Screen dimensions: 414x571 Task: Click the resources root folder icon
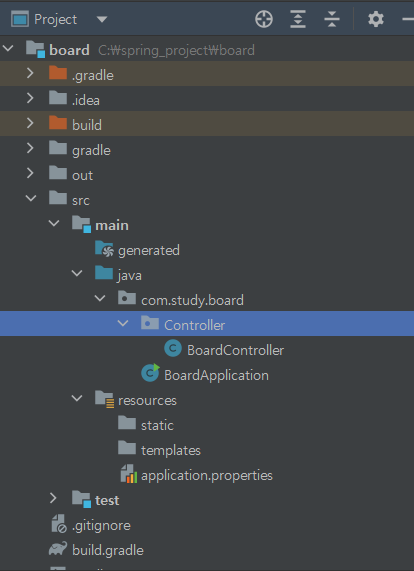click(x=105, y=399)
